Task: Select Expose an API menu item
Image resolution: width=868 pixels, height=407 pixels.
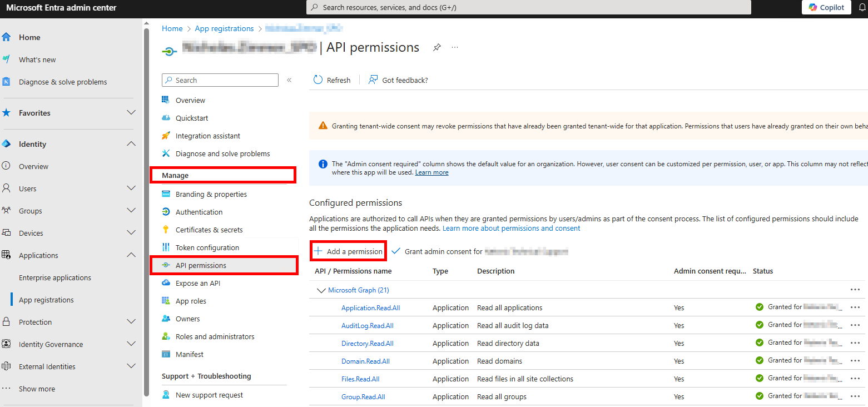Action: 197,283
